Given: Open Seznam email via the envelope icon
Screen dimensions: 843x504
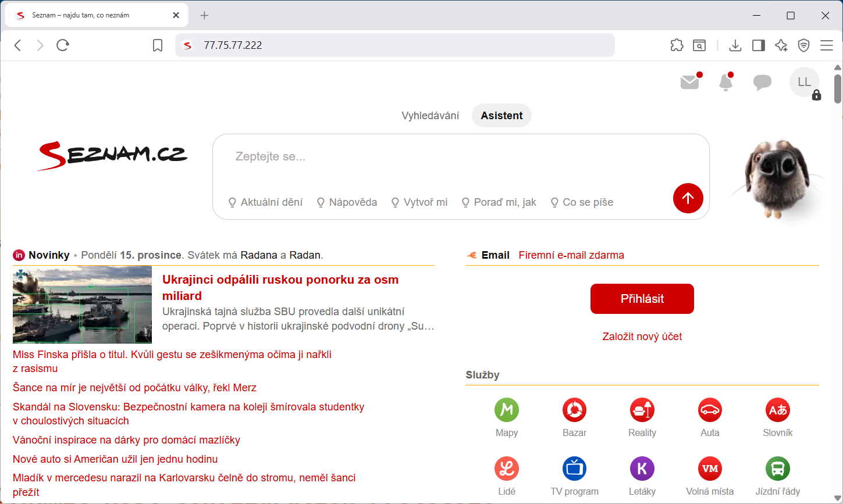Looking at the screenshot, I should [690, 82].
